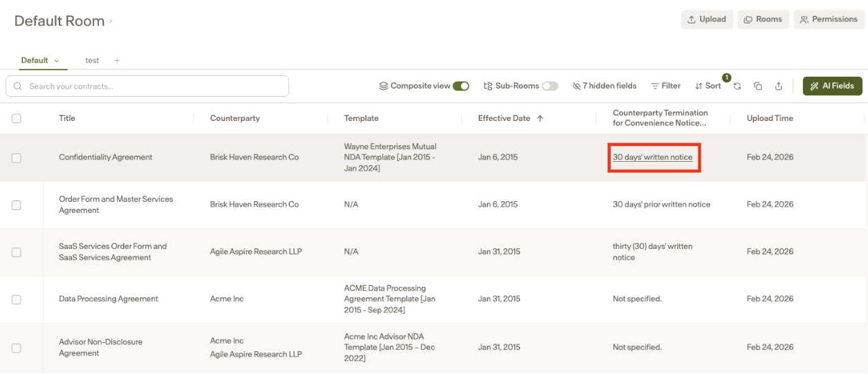Click the Title column header

(x=67, y=118)
